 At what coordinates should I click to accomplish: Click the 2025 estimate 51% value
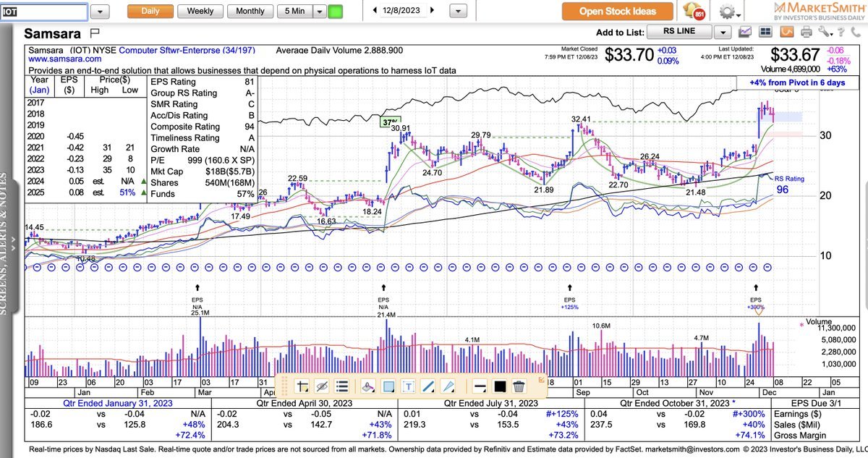(127, 193)
